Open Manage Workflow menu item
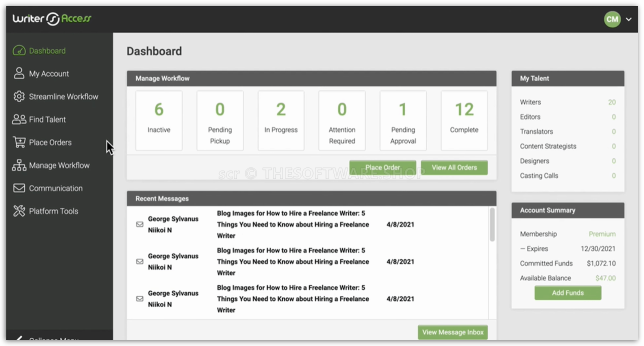Image resolution: width=644 pixels, height=346 pixels. click(x=59, y=165)
